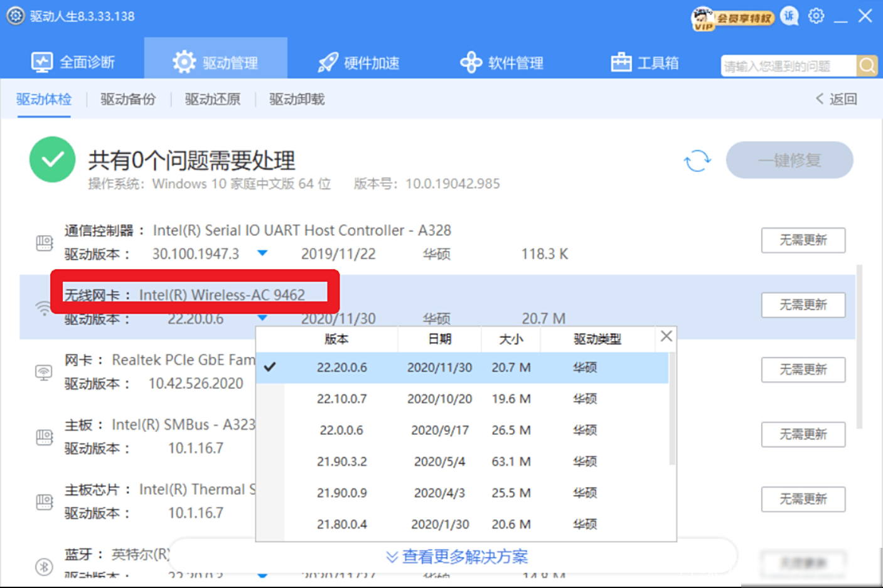This screenshot has width=883, height=588.
Task: Click the green checkmark status icon
Action: (x=53, y=159)
